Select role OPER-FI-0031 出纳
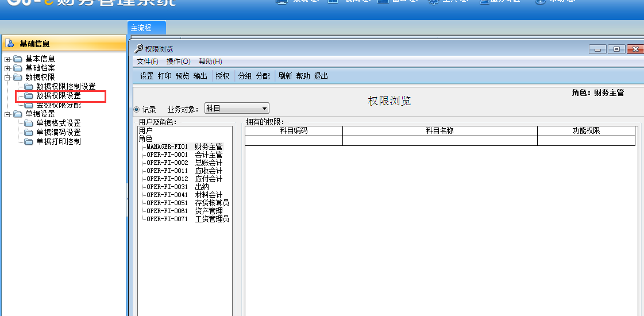Image resolution: width=644 pixels, height=316 pixels. (x=184, y=187)
